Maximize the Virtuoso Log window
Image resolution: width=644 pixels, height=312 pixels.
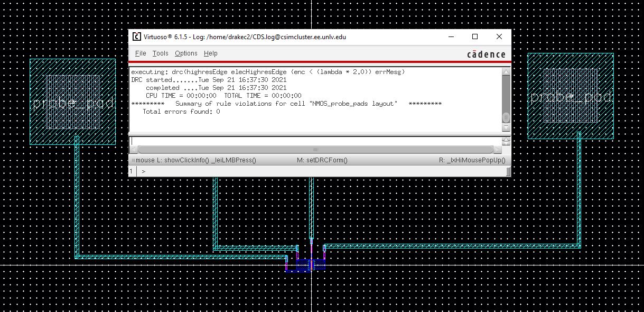475,36
